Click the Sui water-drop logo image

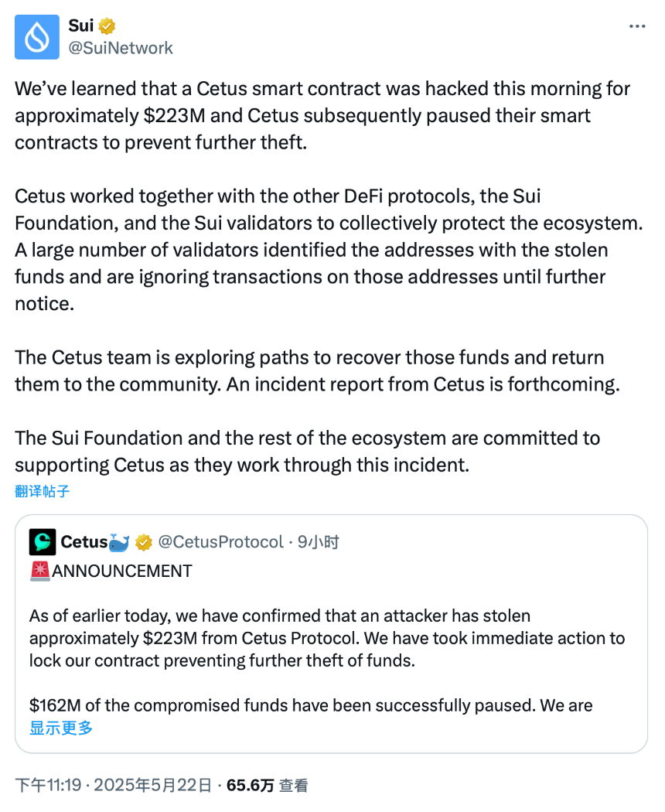pos(36,36)
